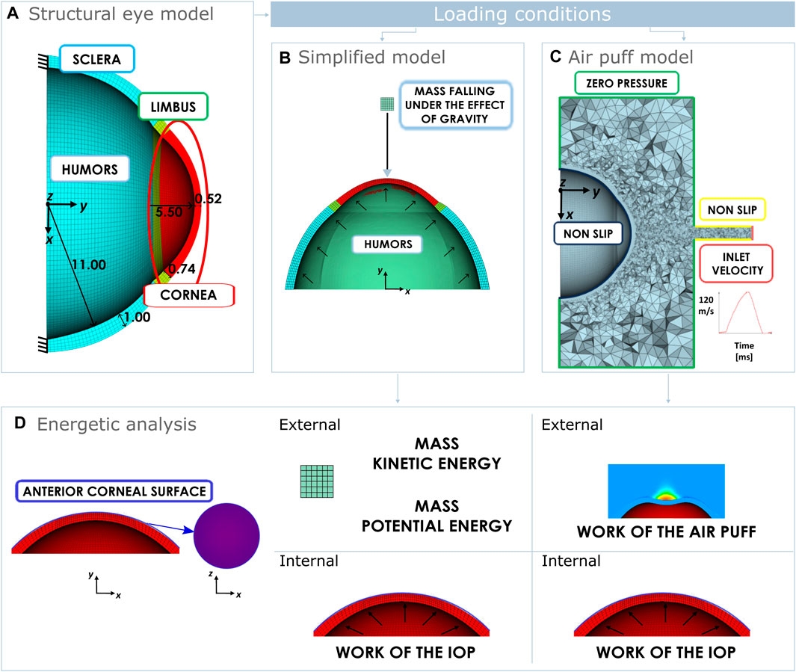The image size is (796, 672).
Task: Select the CORNEA label outlined in red
Action: coord(189,295)
